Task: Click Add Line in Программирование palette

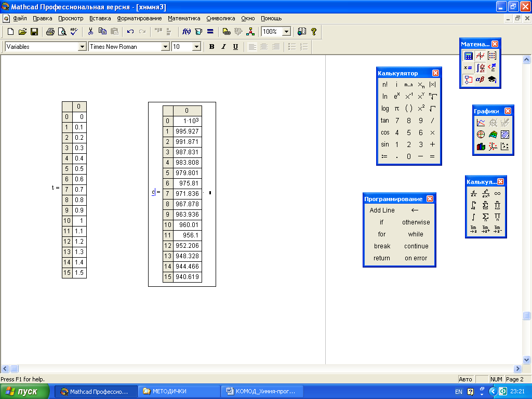Action: coord(382,210)
